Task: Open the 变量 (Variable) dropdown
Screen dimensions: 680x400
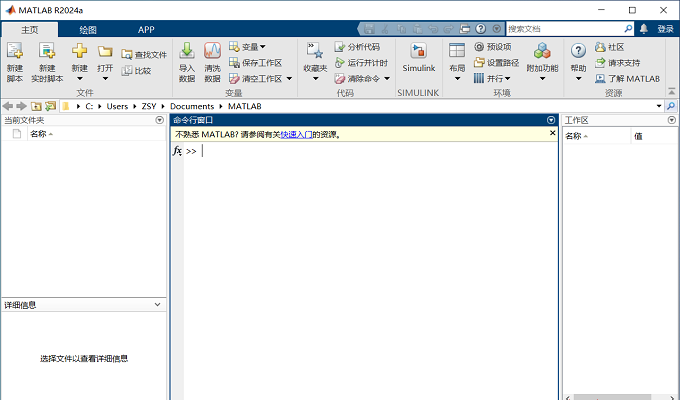Action: click(247, 46)
